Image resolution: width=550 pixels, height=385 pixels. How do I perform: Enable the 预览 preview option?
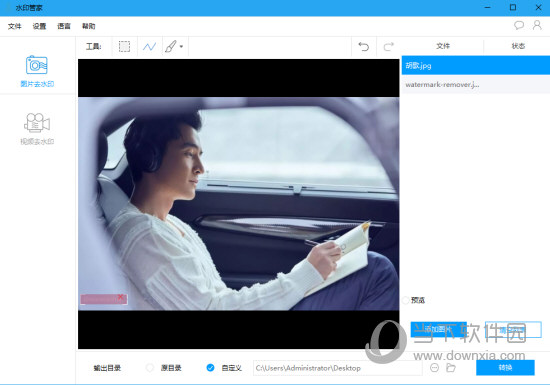405,300
